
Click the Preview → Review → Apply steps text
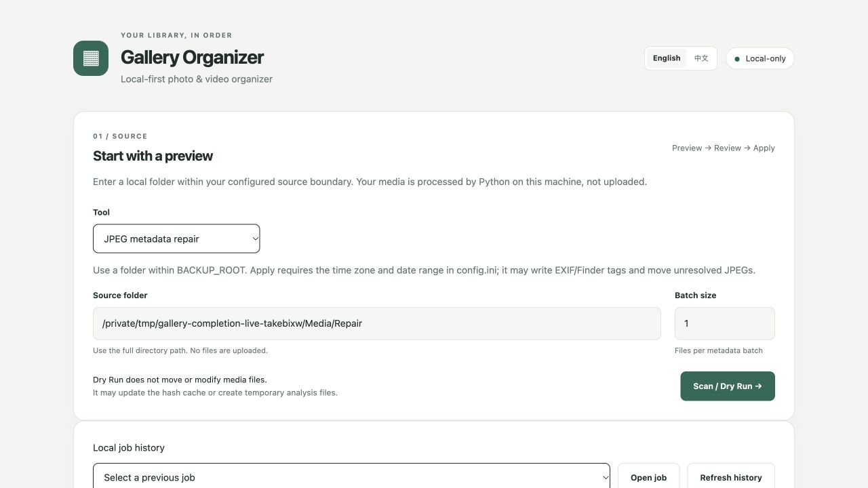(x=724, y=148)
